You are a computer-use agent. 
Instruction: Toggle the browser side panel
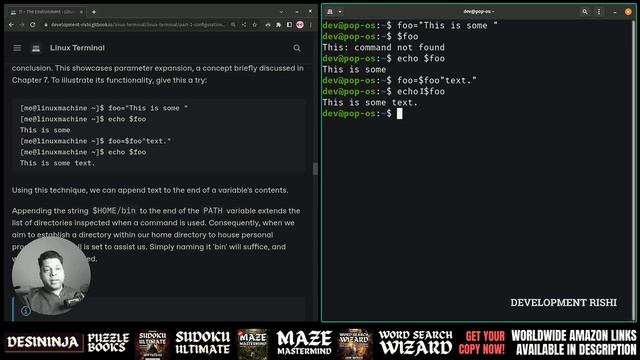(x=289, y=25)
